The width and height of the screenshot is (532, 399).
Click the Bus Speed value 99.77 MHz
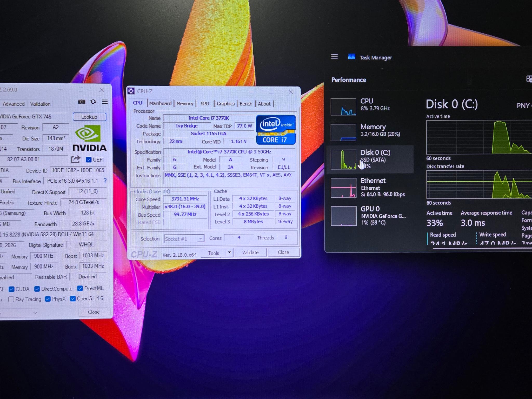[185, 214]
